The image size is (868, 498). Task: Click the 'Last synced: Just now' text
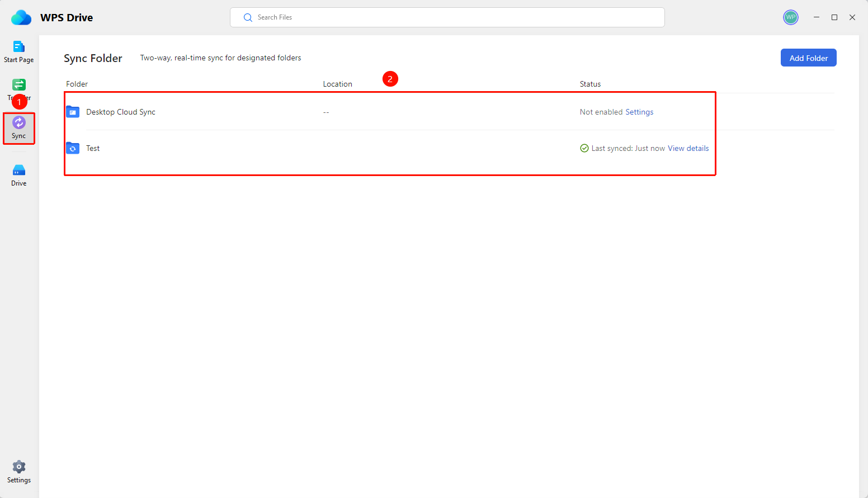pos(628,148)
